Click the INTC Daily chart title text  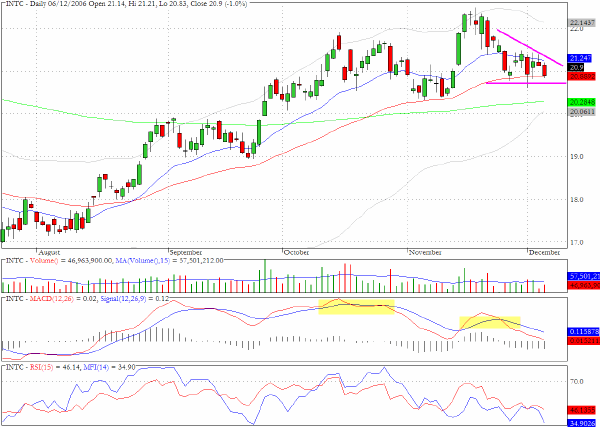coord(125,4)
